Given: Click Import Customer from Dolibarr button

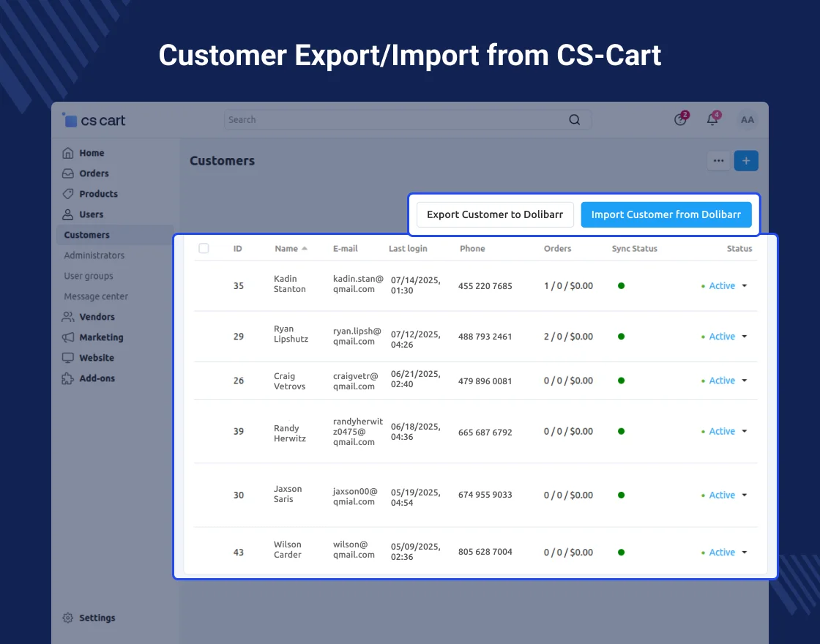Looking at the screenshot, I should 666,214.
